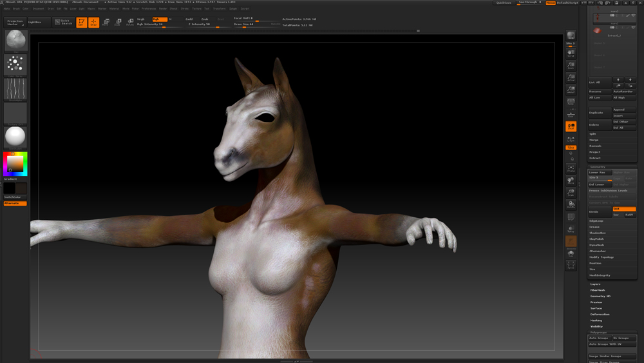Screen dimensions: 644x363
Task: Expand the Masking section
Action: click(x=596, y=320)
